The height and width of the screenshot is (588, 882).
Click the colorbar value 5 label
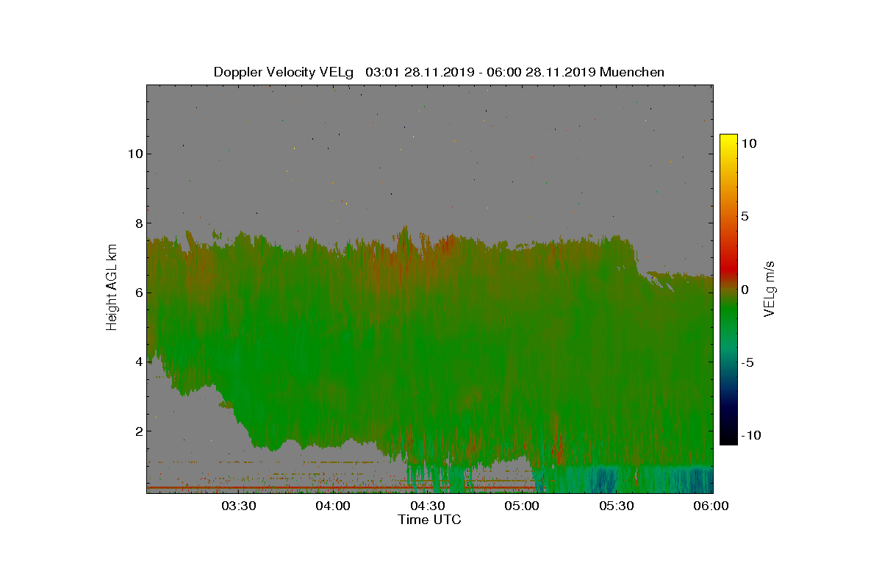tap(745, 217)
